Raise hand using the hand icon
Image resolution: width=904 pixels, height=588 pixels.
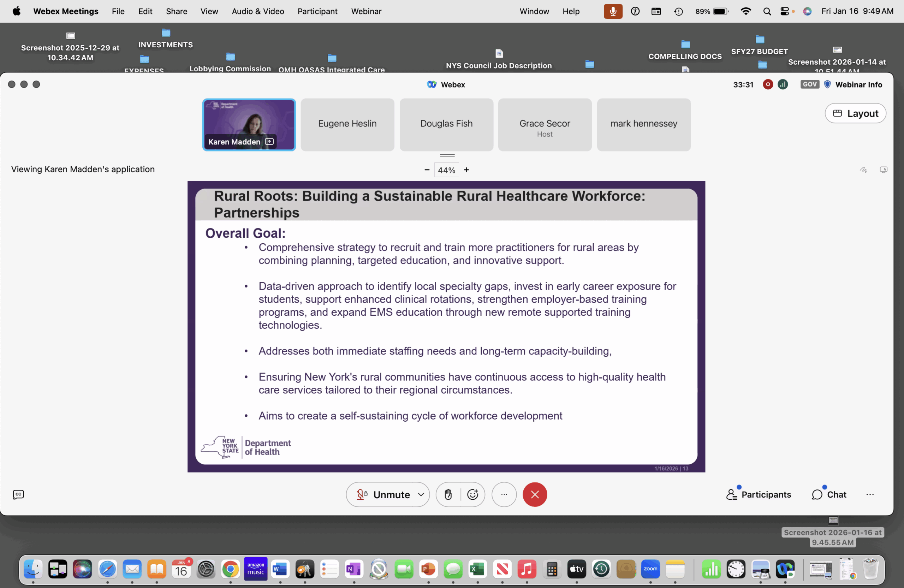coord(448,494)
